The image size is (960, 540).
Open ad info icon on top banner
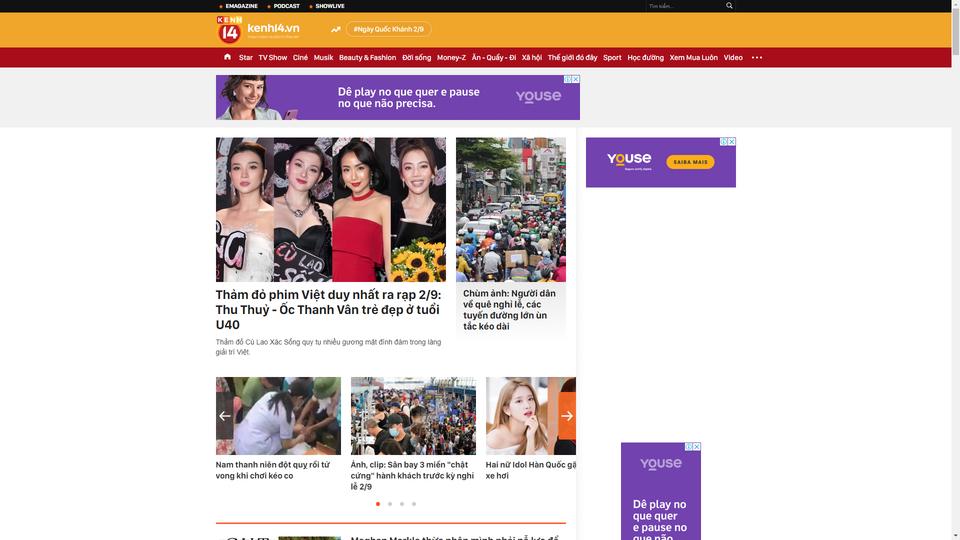[x=568, y=80]
